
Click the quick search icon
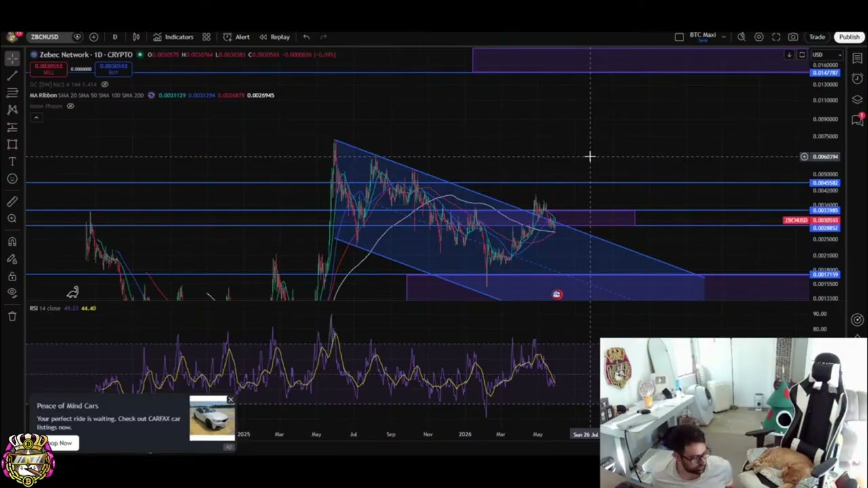point(742,37)
